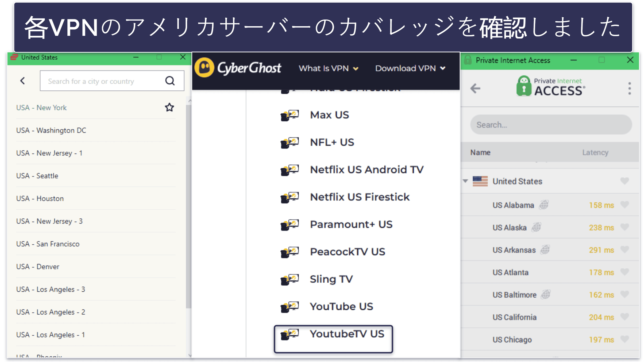Favorite US Arkansas with heart icon
644x362 pixels.
pyautogui.click(x=625, y=250)
